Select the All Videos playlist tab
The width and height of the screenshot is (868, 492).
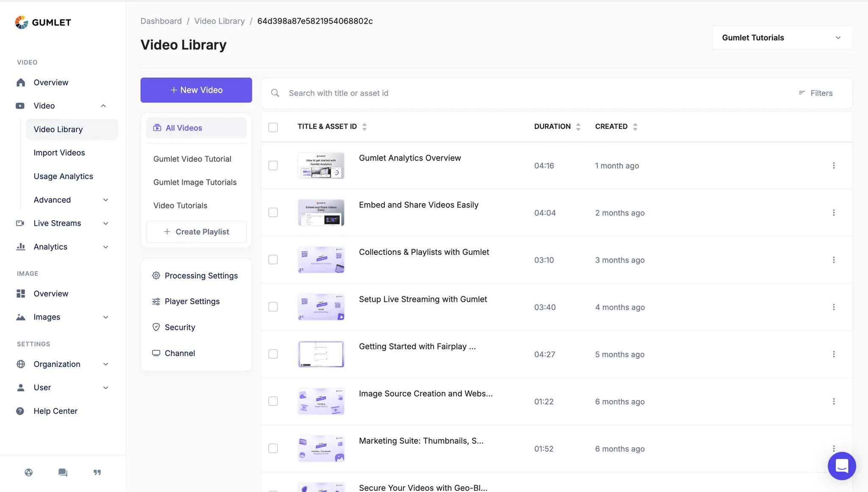click(x=196, y=128)
